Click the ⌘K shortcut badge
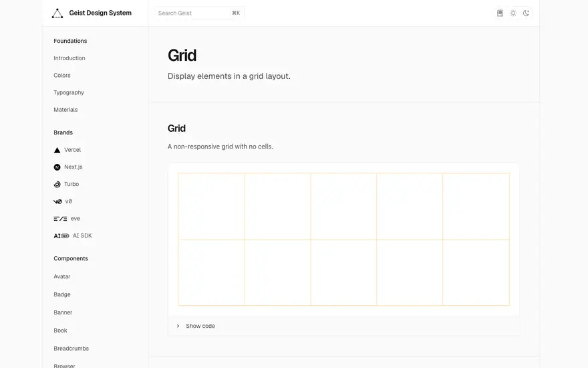The height and width of the screenshot is (368, 588). click(236, 13)
